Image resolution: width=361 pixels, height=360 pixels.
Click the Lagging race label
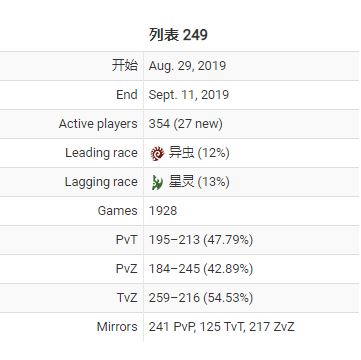coord(101,182)
